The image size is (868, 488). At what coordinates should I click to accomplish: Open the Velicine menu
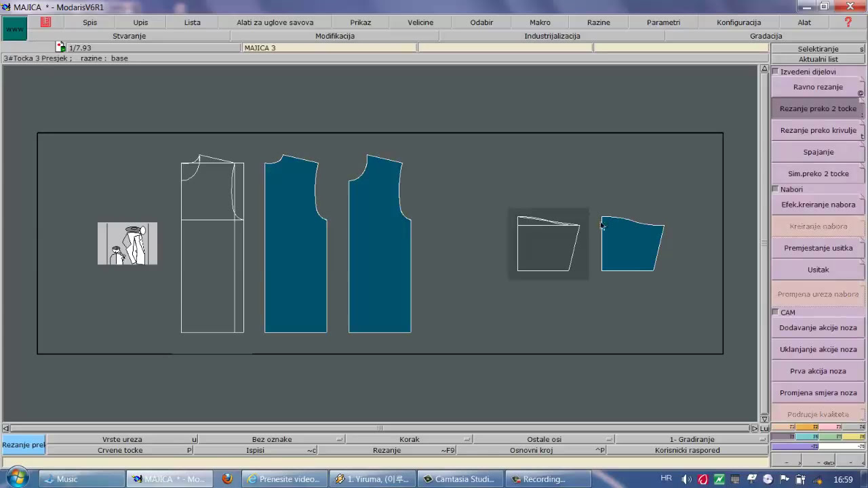(x=420, y=22)
